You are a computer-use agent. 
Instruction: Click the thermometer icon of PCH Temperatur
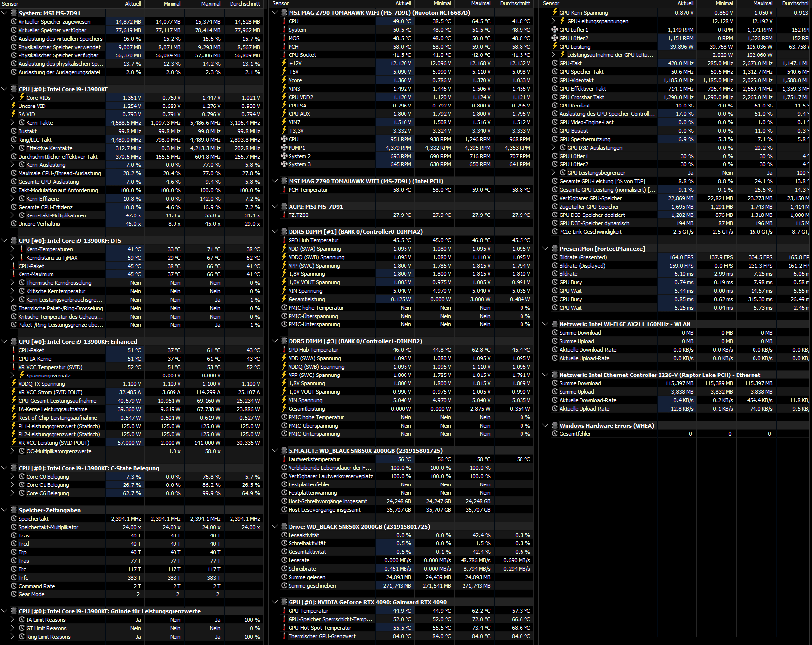[284, 190]
